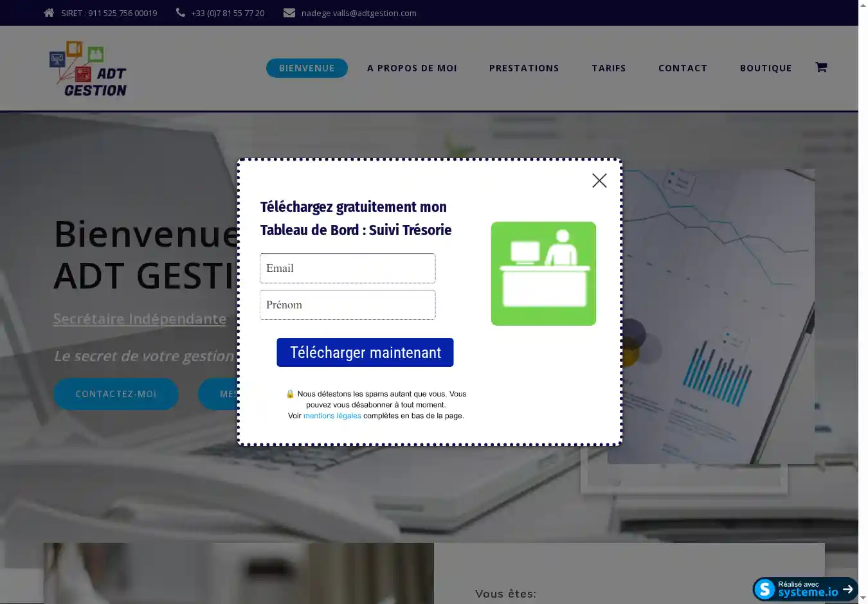The height and width of the screenshot is (604, 868).
Task: Go to the Prestations menu
Action: (524, 68)
